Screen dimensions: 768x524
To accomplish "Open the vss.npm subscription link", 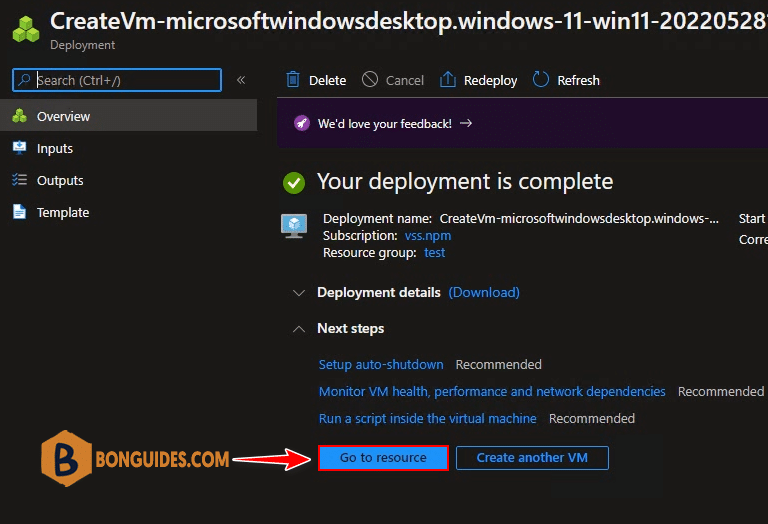I will coord(428,236).
